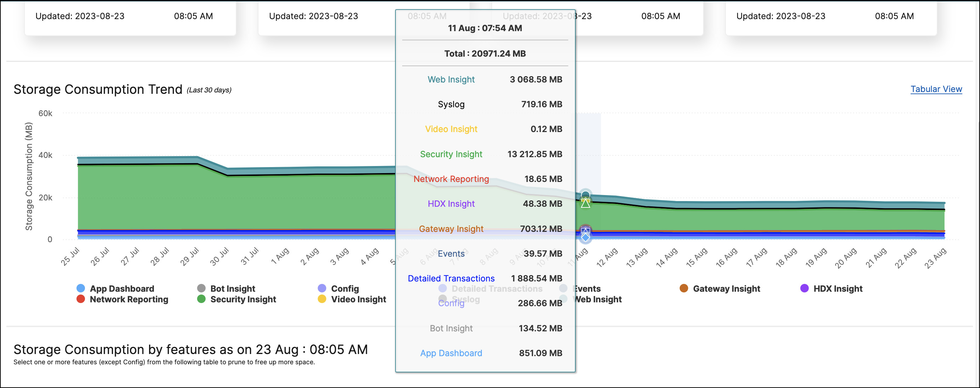Click 'Detailed Transactions' tooltip row
The image size is (980, 388).
click(485, 279)
